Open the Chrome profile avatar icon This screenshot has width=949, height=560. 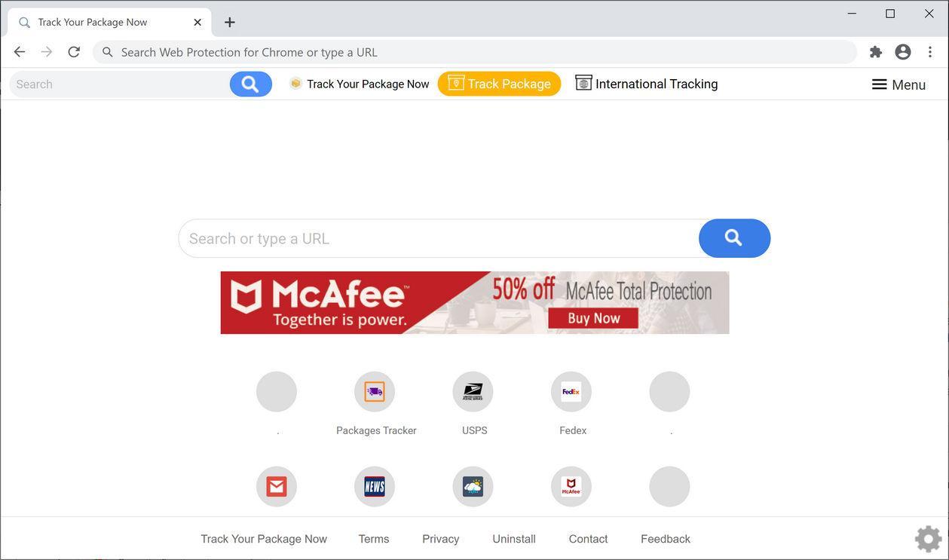point(903,52)
